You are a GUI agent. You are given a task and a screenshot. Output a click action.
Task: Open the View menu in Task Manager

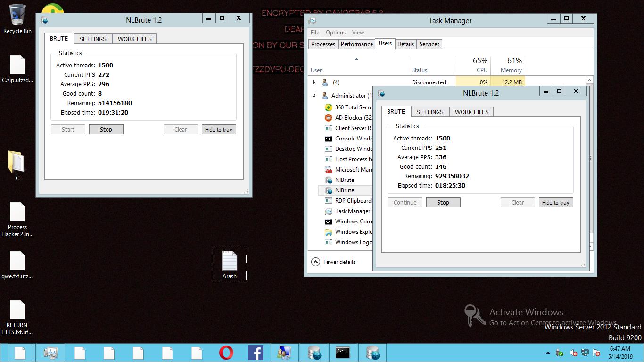coord(358,33)
